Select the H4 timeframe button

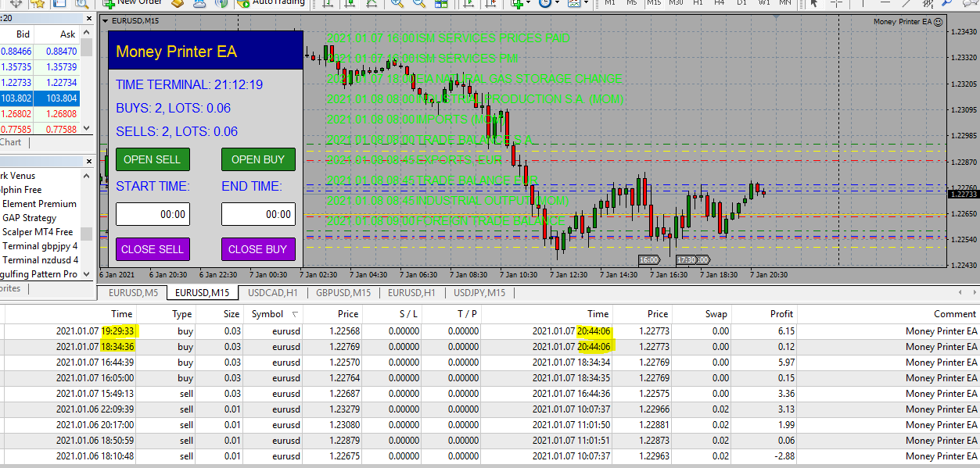click(720, 3)
